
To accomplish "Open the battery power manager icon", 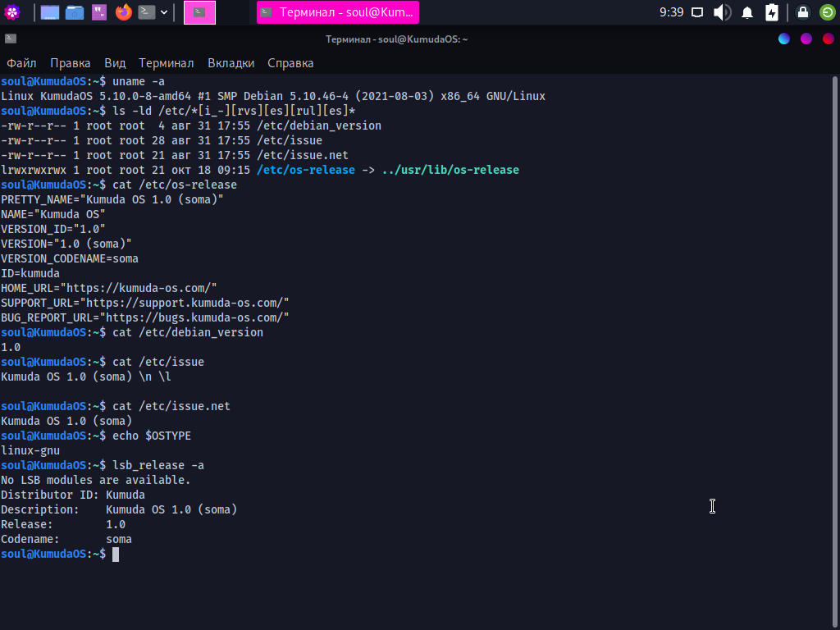I will pyautogui.click(x=772, y=11).
